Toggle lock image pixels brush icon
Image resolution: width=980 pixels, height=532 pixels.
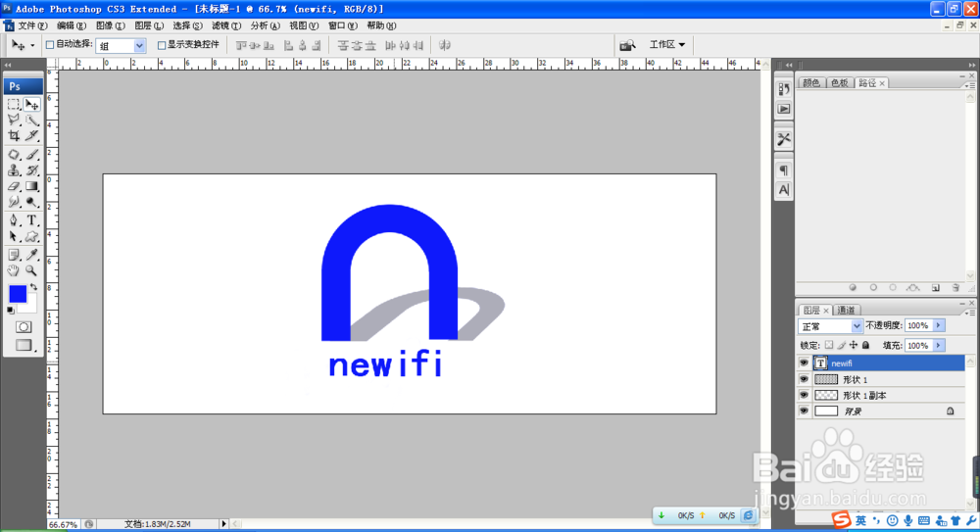tap(841, 345)
